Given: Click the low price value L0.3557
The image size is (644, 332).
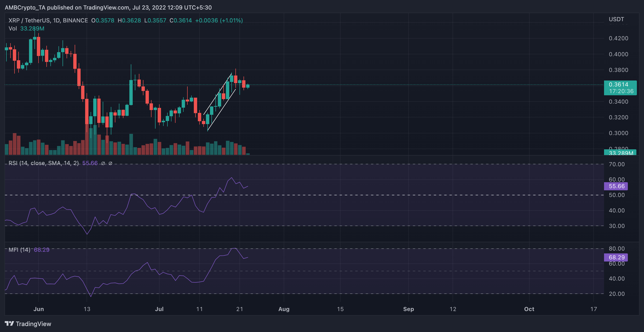Looking at the screenshot, I should click(x=155, y=20).
